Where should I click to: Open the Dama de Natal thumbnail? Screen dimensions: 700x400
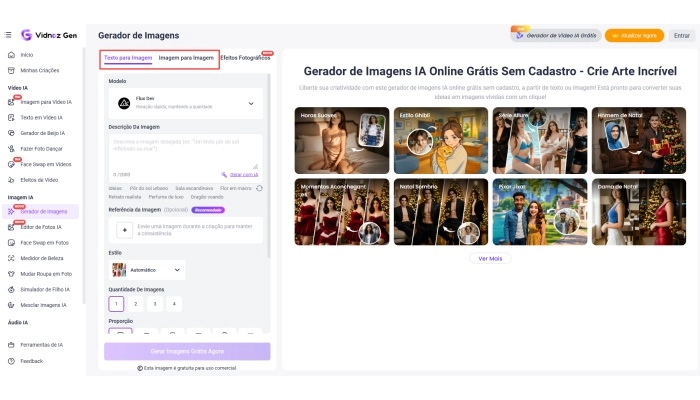[639, 212]
